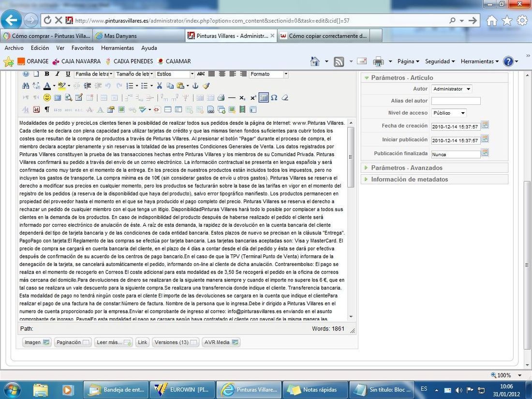Click the Paginación button

click(x=73, y=342)
